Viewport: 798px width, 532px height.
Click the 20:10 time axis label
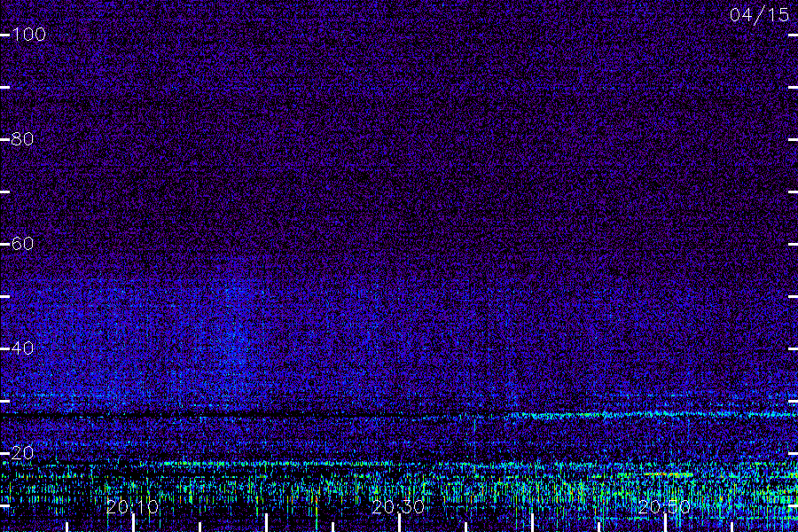[132, 506]
